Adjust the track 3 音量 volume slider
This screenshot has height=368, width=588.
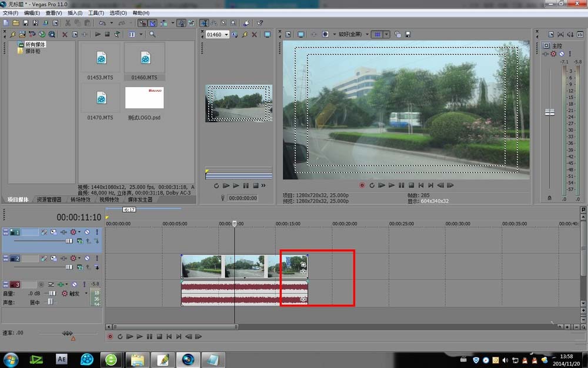[51, 294]
